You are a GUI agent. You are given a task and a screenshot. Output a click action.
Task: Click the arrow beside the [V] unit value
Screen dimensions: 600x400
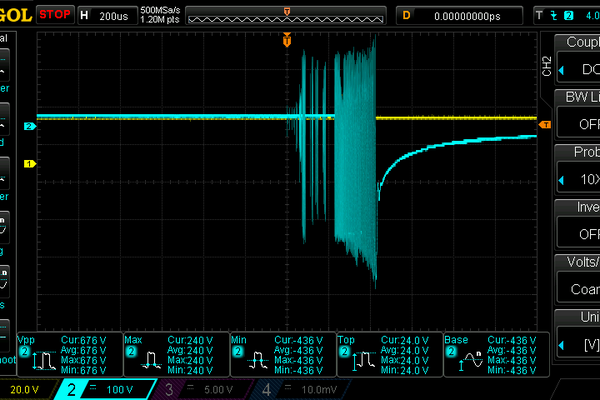pyautogui.click(x=561, y=345)
